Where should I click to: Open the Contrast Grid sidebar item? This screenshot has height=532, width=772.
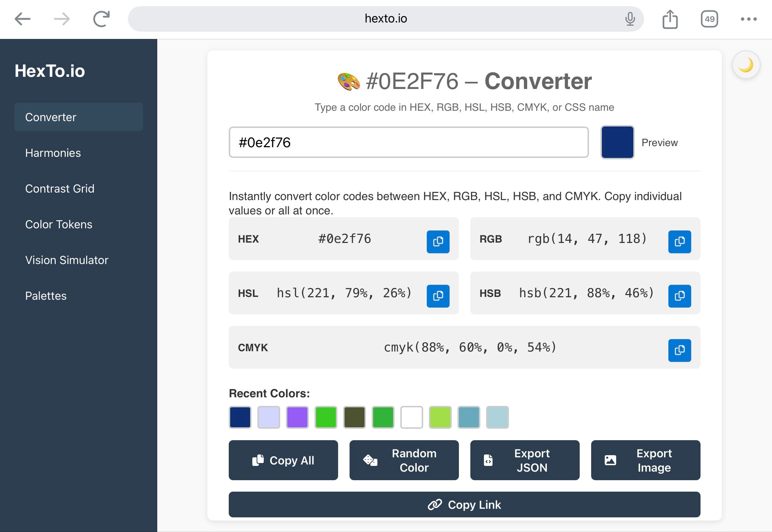coord(60,189)
